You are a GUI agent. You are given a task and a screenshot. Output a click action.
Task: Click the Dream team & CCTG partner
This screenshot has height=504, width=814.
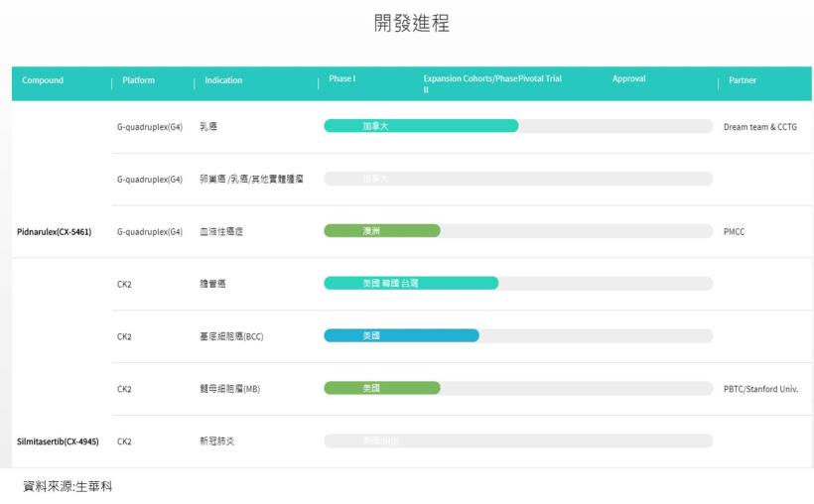(x=760, y=127)
